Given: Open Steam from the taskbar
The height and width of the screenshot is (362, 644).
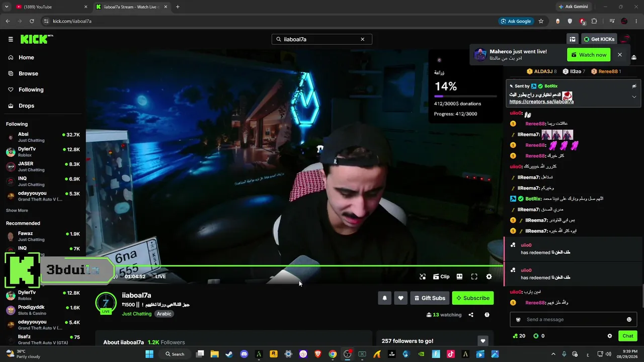Looking at the screenshot, I should [229, 354].
